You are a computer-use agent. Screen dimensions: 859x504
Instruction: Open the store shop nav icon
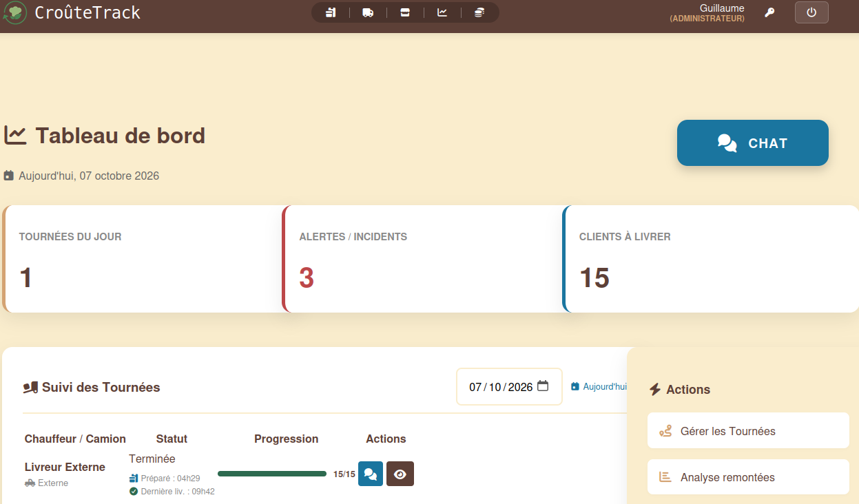coord(405,12)
